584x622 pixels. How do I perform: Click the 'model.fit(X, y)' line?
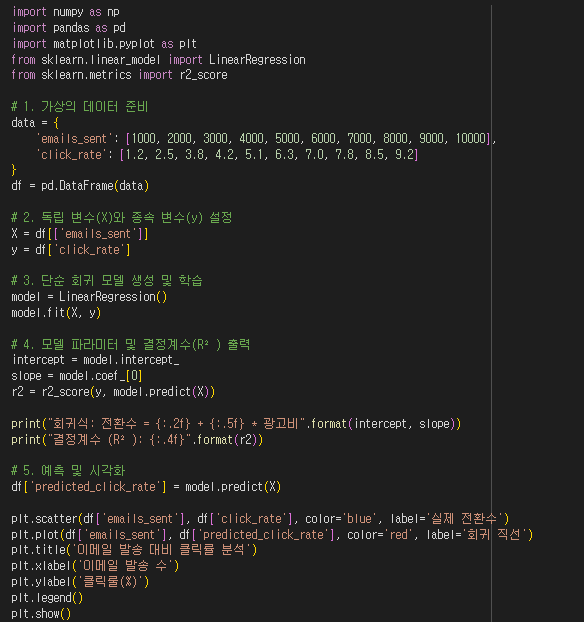click(x=56, y=313)
